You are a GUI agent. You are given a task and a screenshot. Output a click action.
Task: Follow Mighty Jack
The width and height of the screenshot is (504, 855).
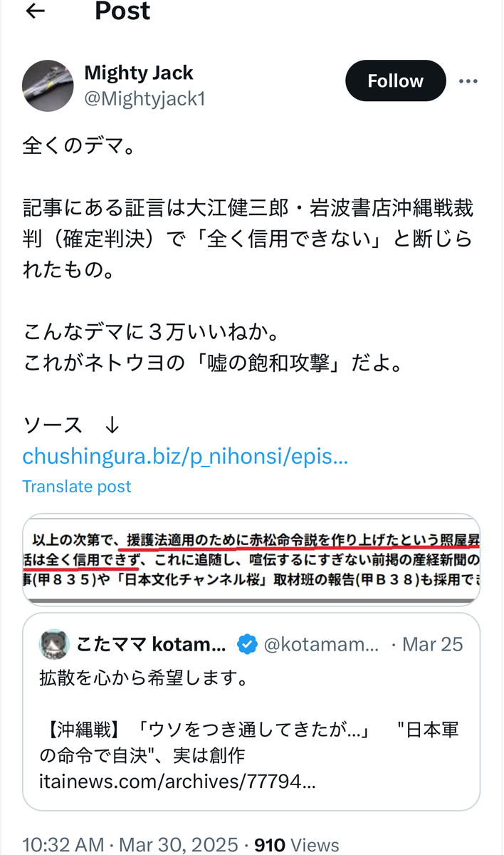pyautogui.click(x=396, y=81)
